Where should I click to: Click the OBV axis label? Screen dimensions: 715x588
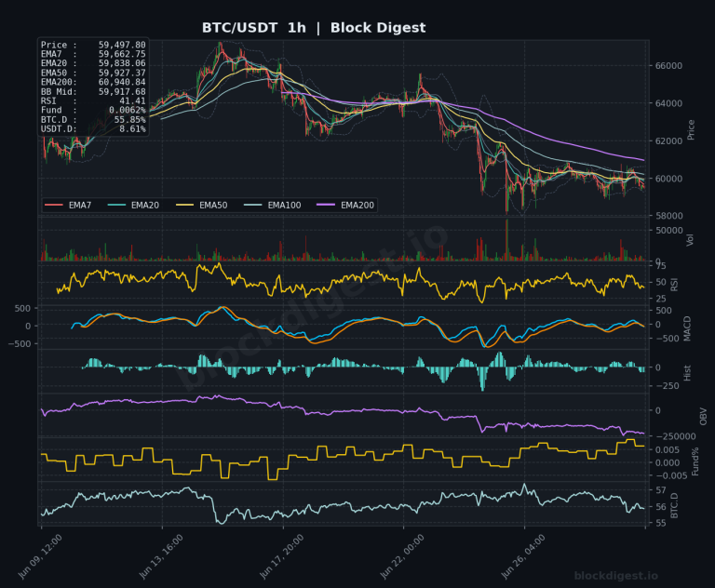point(703,417)
